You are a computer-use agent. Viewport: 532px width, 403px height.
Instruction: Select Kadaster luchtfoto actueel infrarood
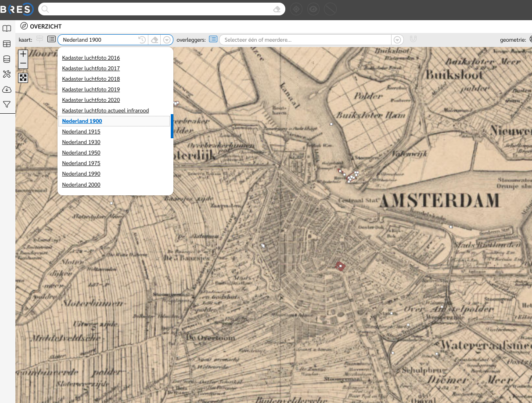coord(105,111)
